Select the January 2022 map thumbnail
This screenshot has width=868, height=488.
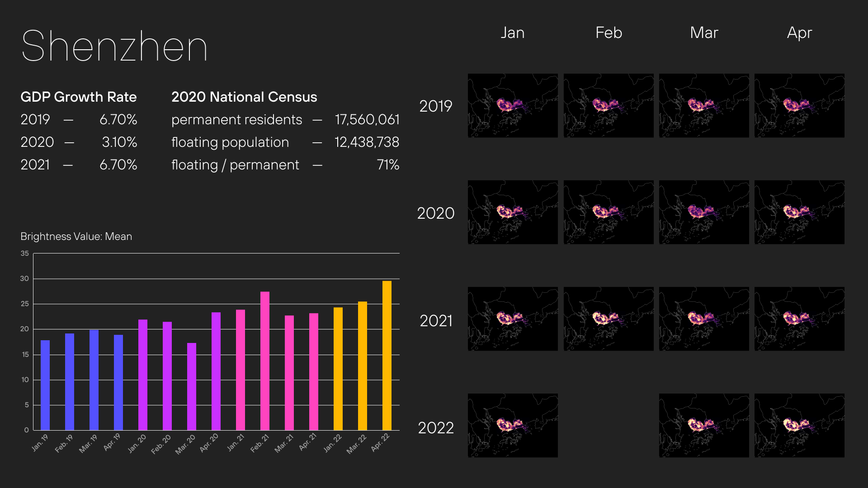click(x=513, y=425)
